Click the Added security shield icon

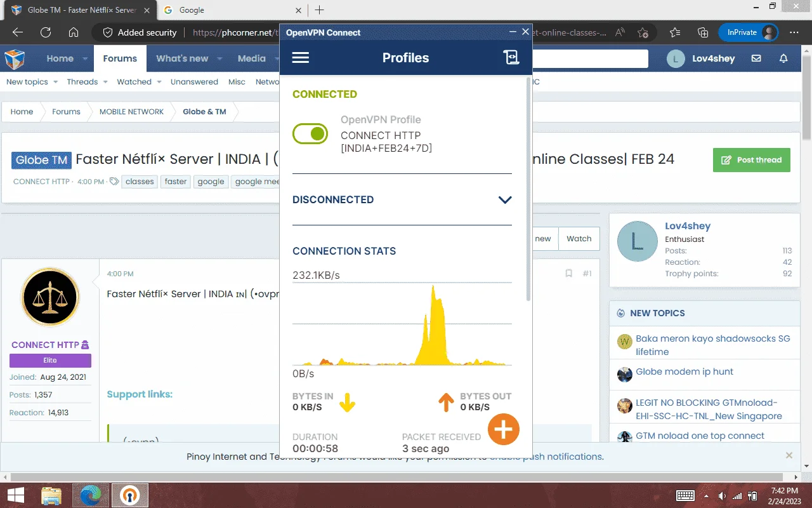click(108, 32)
